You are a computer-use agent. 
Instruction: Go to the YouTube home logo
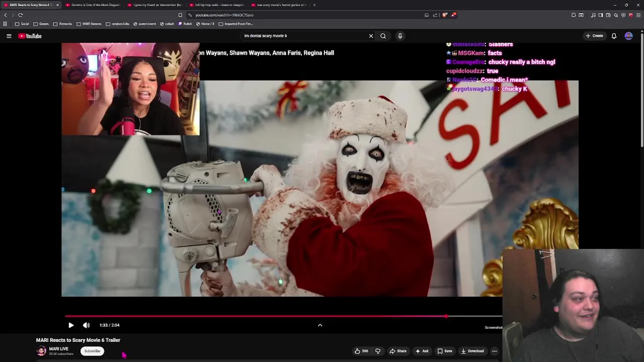click(x=30, y=36)
